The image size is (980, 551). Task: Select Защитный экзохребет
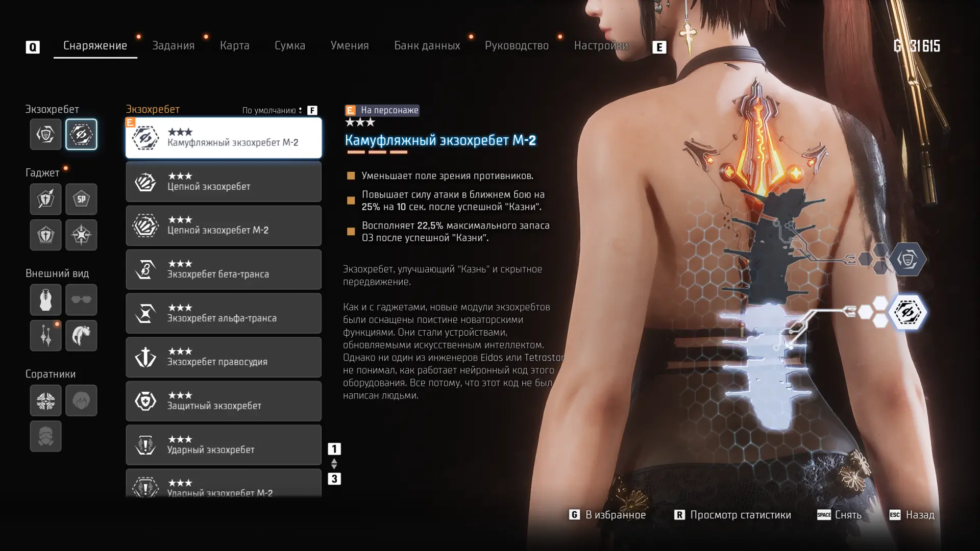tap(224, 401)
